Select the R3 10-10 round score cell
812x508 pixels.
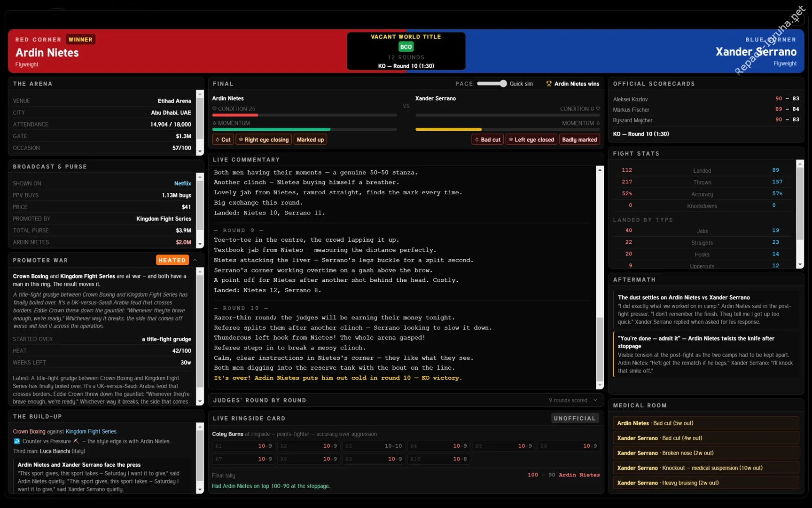[373, 446]
